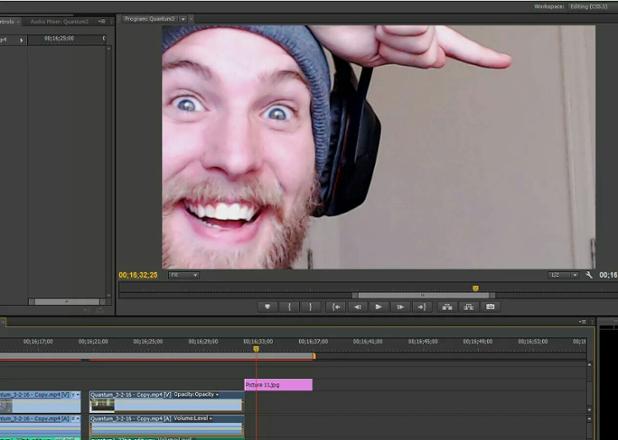Click the Effect Controls horizontal scrollbar
Image resolution: width=618 pixels, height=440 pixels.
pyautogui.click(x=67, y=302)
